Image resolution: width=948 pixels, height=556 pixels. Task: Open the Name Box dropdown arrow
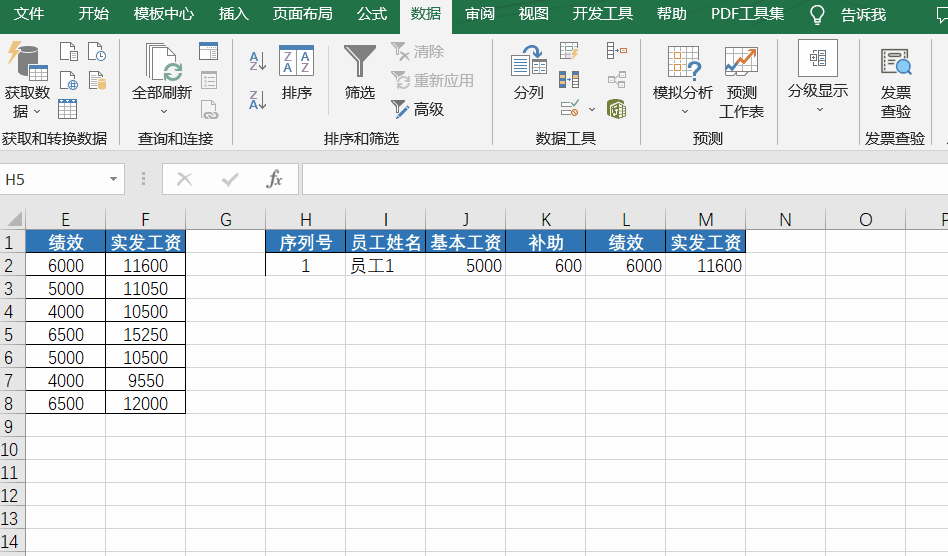113,179
